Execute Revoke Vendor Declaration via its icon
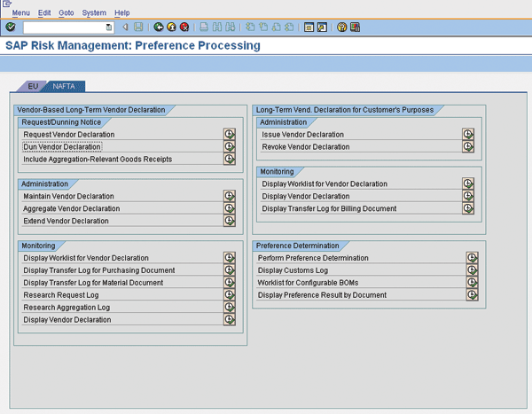 pos(468,146)
